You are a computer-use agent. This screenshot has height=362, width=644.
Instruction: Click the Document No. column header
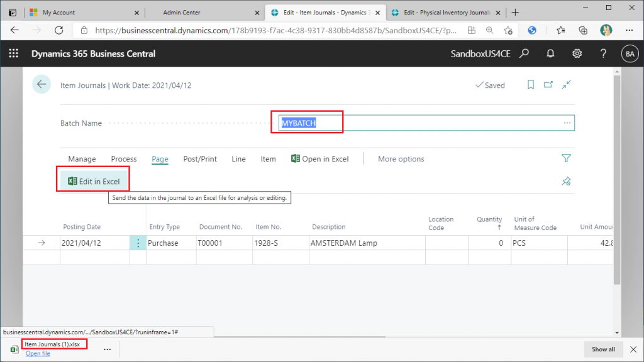(221, 226)
